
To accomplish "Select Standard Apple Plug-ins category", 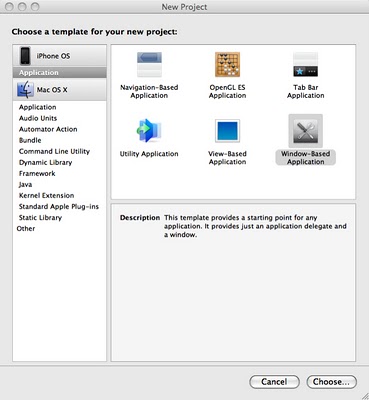I will pos(60,206).
